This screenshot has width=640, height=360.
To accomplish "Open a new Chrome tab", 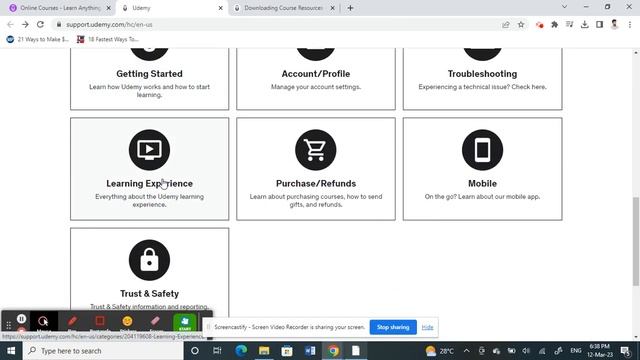I will click(350, 8).
